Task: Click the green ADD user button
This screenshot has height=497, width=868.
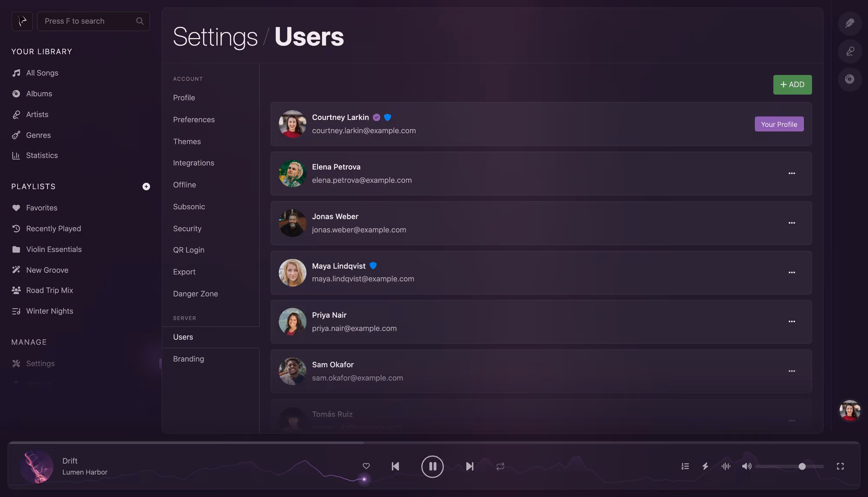Action: click(792, 85)
